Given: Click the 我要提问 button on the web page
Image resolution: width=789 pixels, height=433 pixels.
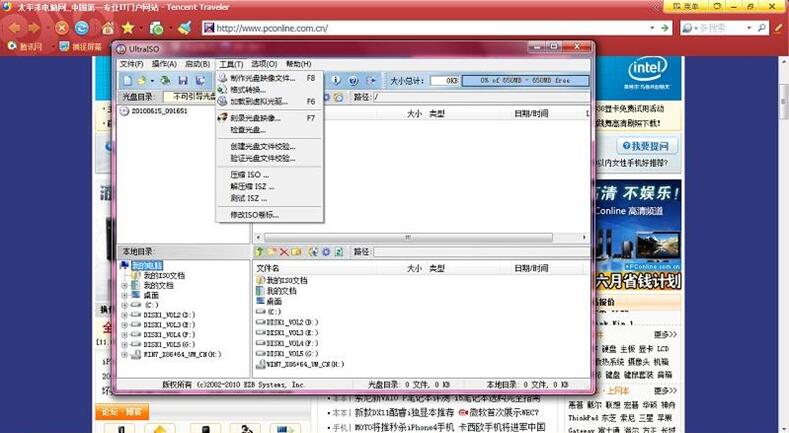Looking at the screenshot, I should tap(647, 146).
